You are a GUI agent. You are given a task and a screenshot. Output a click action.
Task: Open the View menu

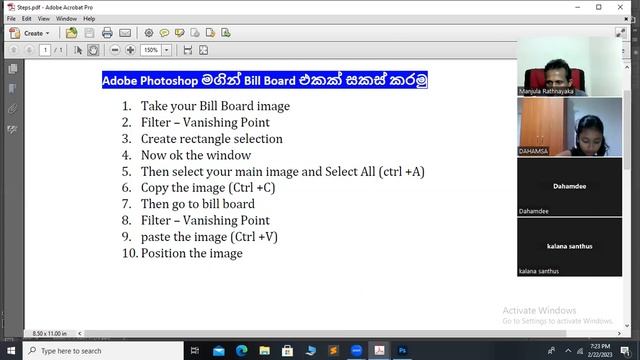pyautogui.click(x=44, y=19)
